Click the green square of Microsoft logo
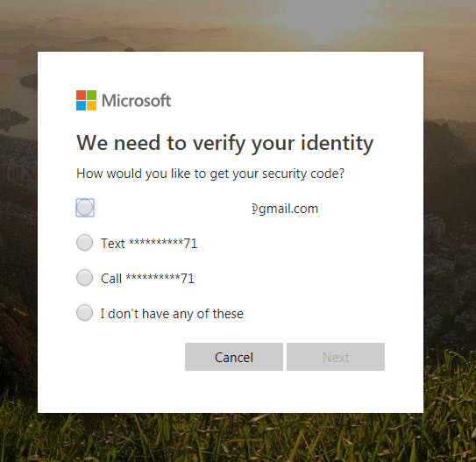Viewport: 476px width, 462px height. pyautogui.click(x=92, y=95)
